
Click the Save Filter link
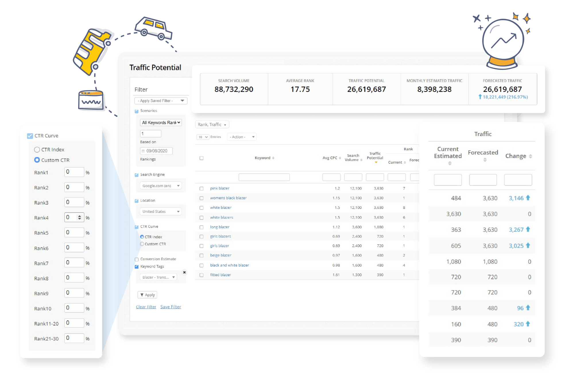(171, 307)
